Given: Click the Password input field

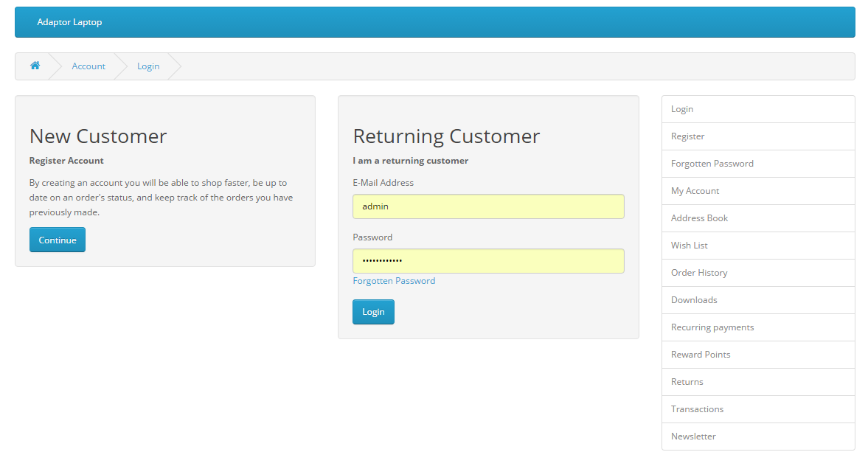Looking at the screenshot, I should tap(488, 260).
